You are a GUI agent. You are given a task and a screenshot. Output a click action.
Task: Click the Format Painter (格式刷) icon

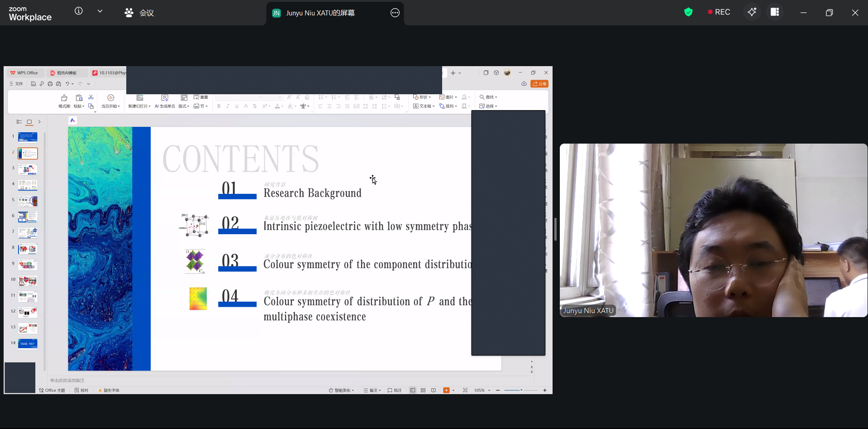[x=64, y=98]
